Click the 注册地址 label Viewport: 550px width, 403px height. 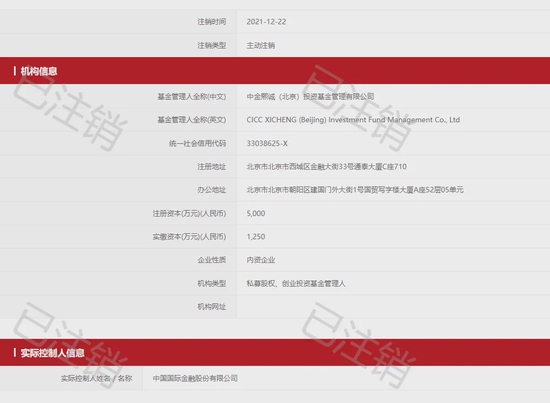pyautogui.click(x=212, y=167)
